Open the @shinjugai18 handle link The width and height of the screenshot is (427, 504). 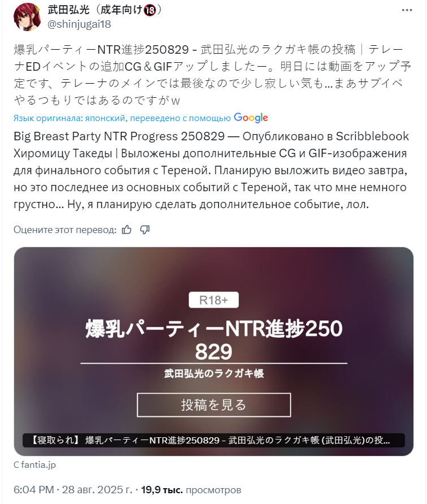point(79,24)
